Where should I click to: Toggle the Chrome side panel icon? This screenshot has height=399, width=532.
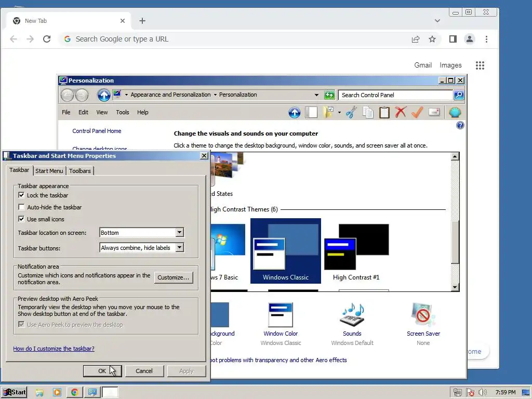point(453,39)
